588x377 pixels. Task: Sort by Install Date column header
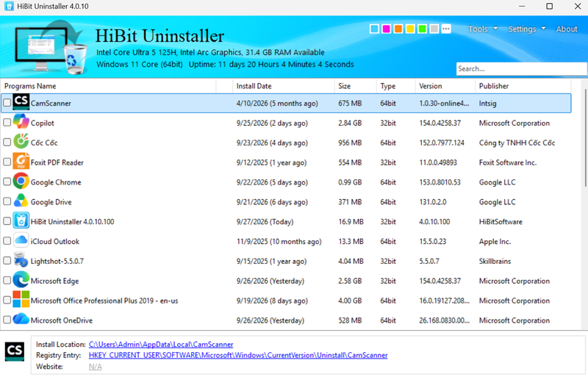pos(283,86)
